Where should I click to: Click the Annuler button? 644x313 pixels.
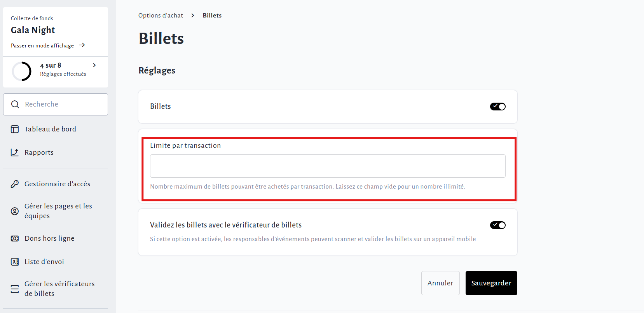point(440,283)
